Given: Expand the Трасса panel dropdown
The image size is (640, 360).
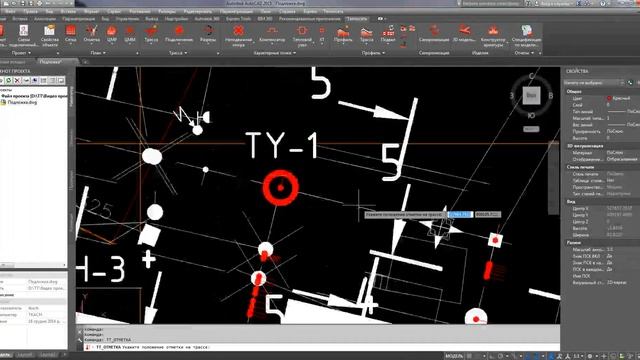Looking at the screenshot, I should pos(178,53).
